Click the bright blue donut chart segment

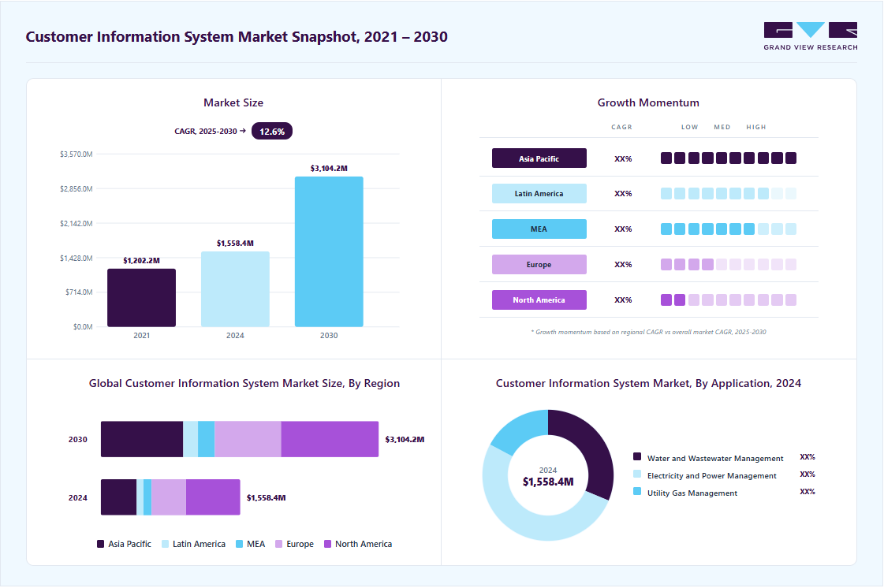point(521,430)
